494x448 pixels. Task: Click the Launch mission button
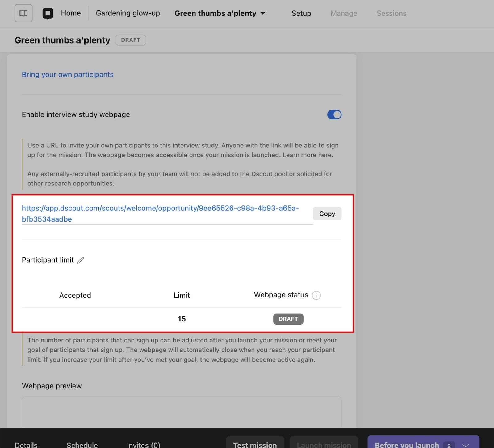324,444
